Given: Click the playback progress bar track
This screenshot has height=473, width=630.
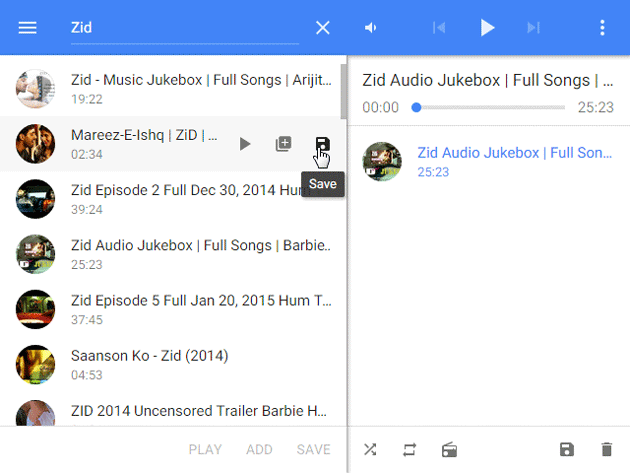Looking at the screenshot, I should [x=490, y=107].
